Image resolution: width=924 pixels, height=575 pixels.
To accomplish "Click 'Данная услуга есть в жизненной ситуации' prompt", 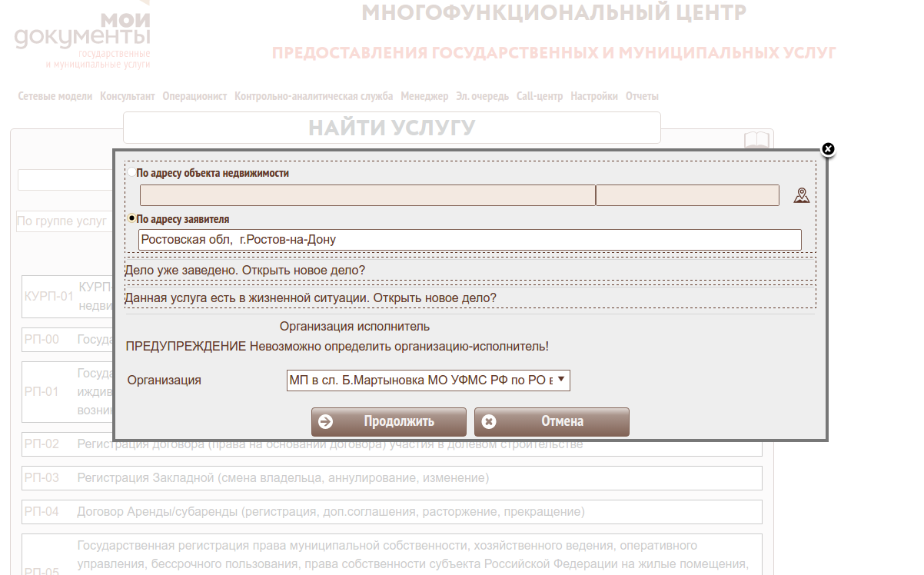I will [x=311, y=297].
